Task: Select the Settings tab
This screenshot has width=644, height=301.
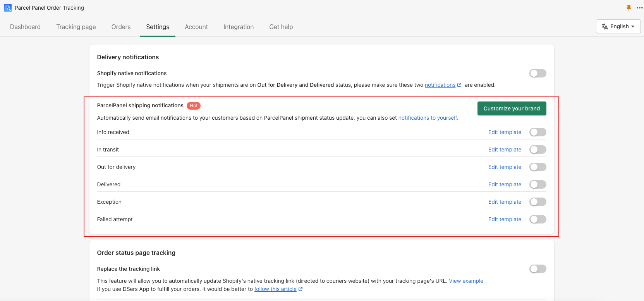Action: [158, 27]
